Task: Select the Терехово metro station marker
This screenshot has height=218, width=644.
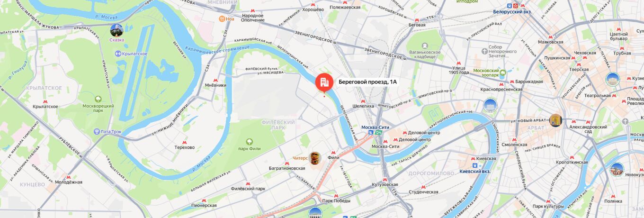Action: tap(185, 142)
